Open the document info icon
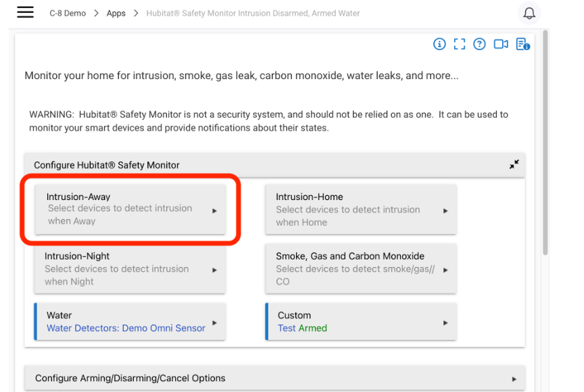This screenshot has height=392, width=584. (523, 45)
